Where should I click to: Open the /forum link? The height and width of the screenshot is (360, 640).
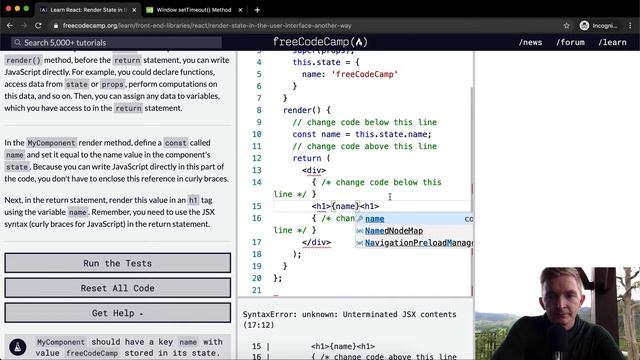(570, 42)
